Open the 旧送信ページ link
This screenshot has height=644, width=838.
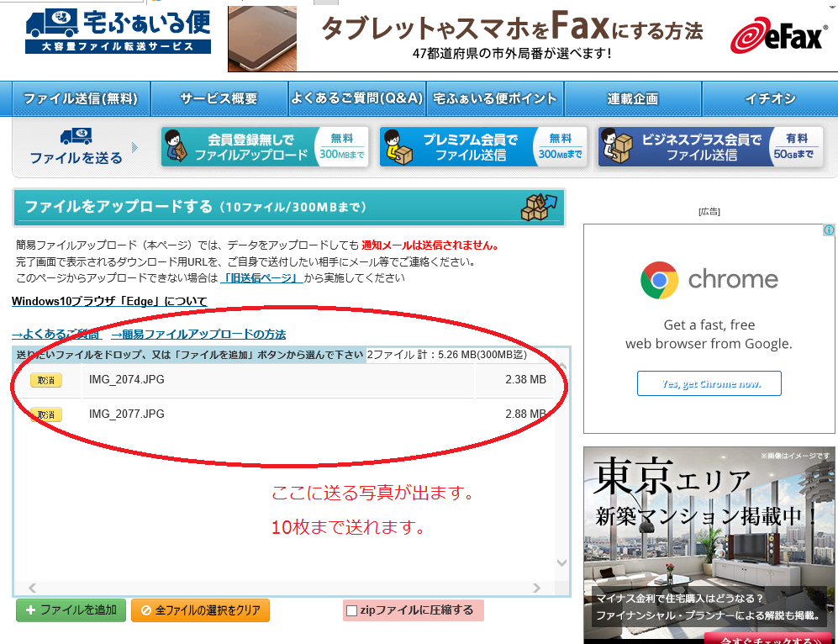(261, 278)
